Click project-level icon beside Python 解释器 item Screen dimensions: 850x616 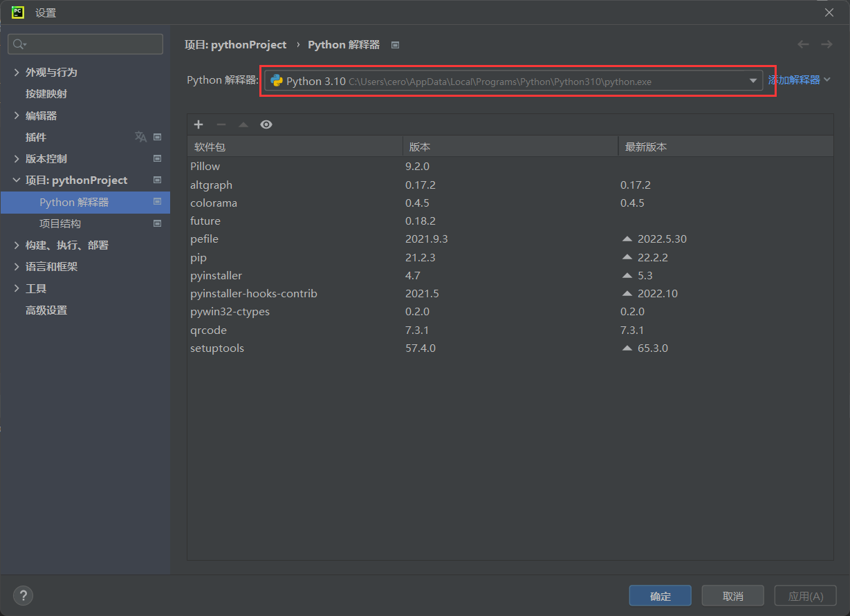click(157, 202)
